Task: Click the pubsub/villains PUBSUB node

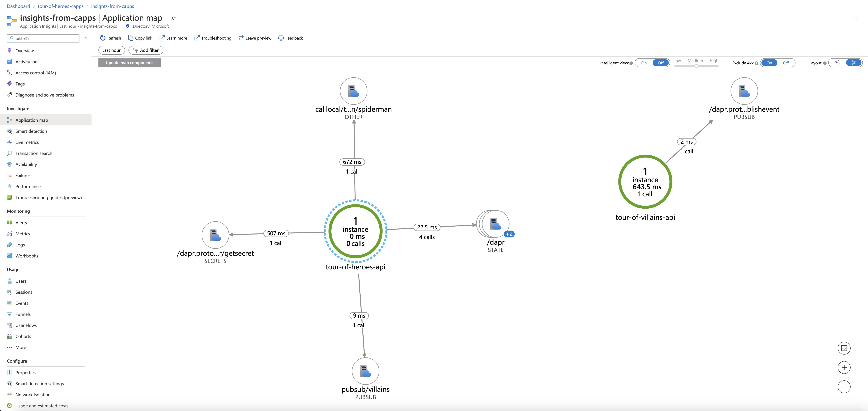Action: point(366,371)
